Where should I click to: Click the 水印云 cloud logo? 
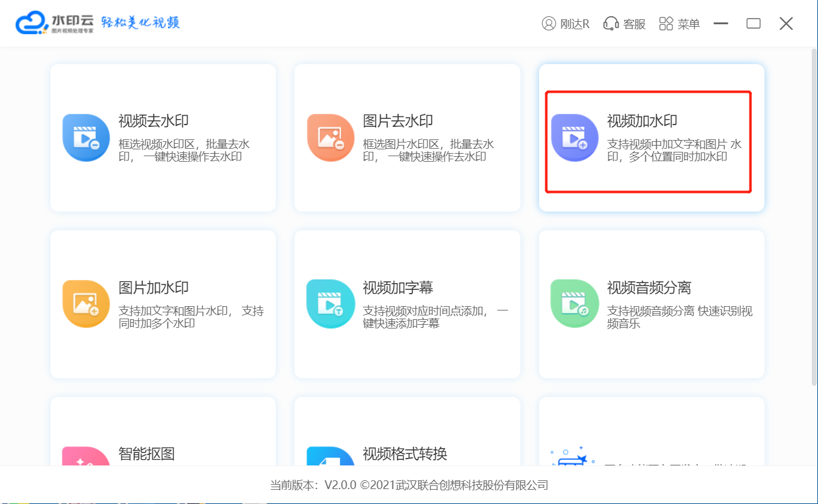[32, 23]
